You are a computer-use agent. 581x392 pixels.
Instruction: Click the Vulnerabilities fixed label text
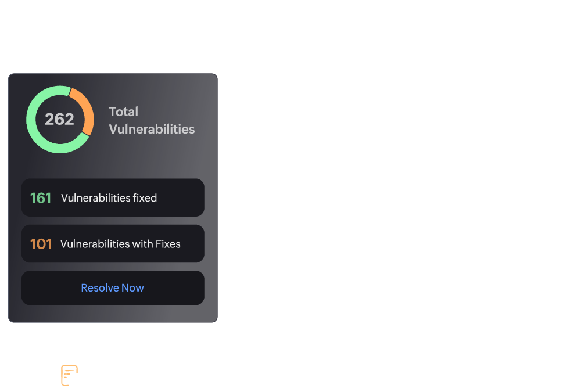tap(109, 198)
